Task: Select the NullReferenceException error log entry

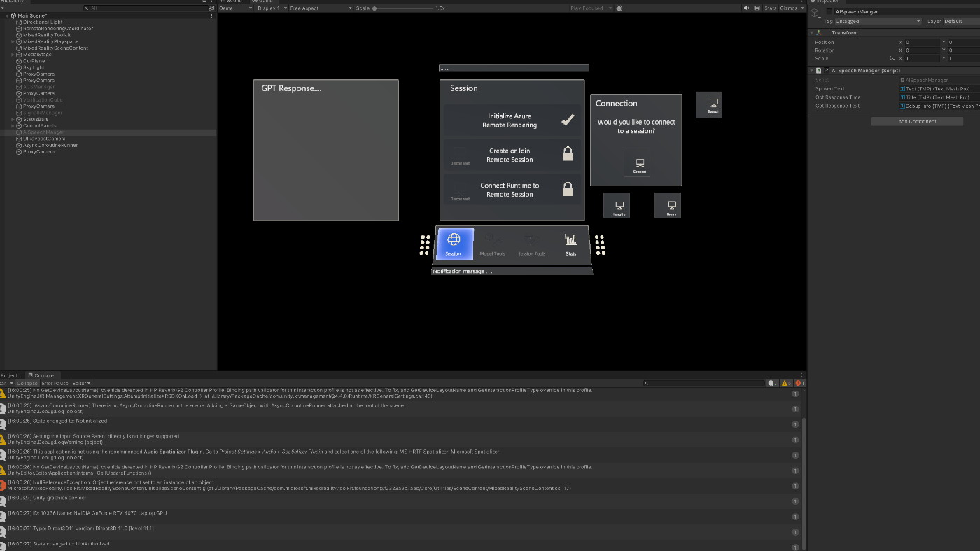Action: (x=401, y=485)
